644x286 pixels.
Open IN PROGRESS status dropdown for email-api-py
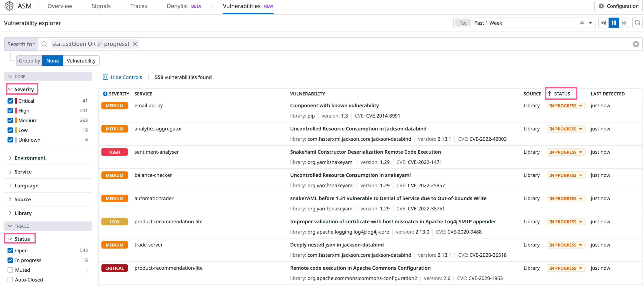566,106
